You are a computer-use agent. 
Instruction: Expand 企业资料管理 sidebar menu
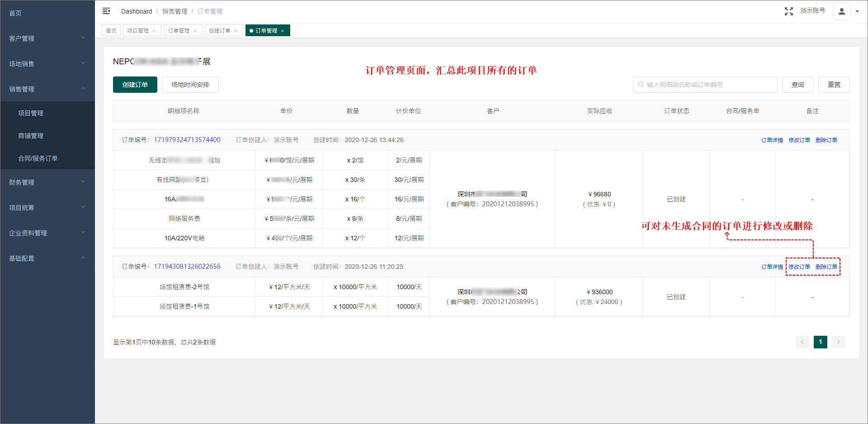pos(47,233)
